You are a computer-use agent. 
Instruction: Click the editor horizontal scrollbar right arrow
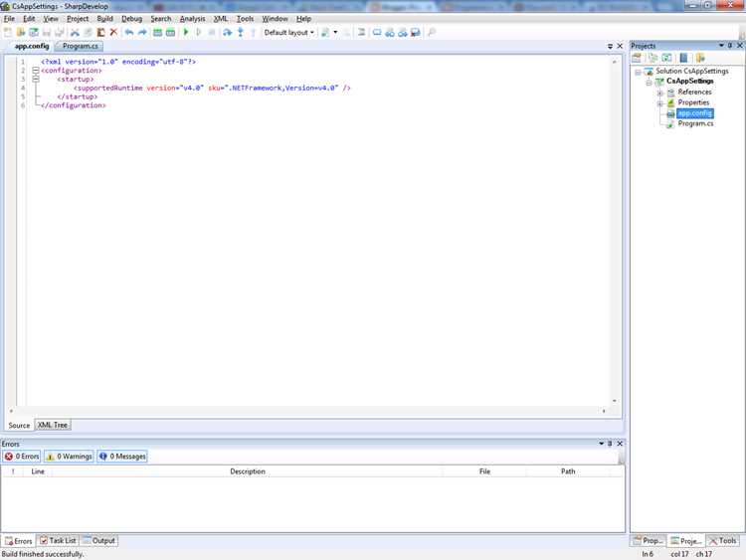604,411
